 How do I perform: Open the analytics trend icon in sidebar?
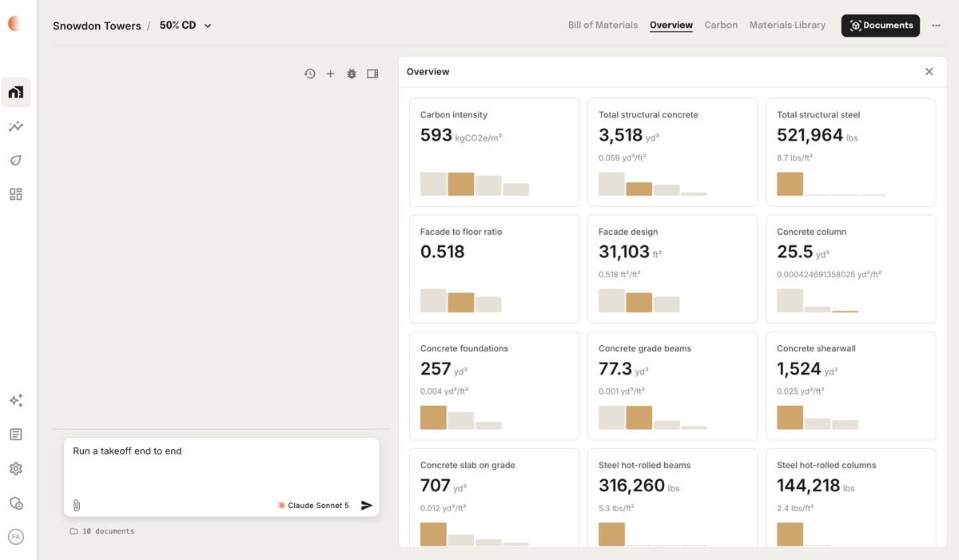tap(16, 126)
